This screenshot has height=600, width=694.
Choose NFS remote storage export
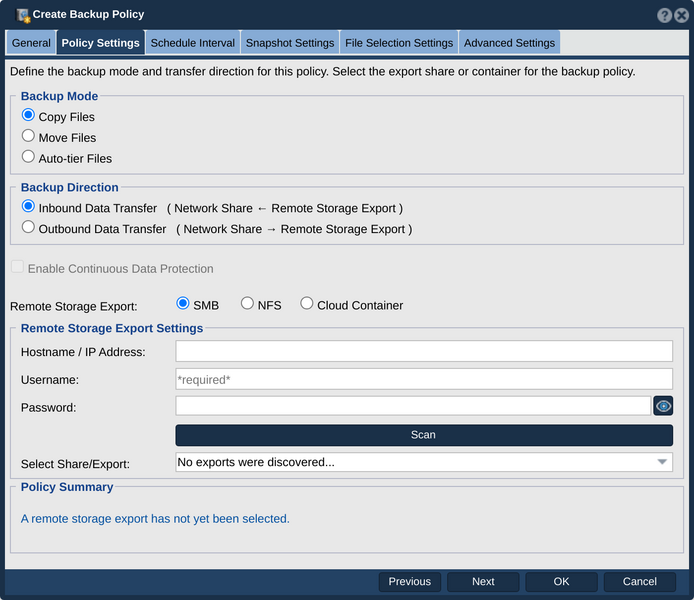click(247, 304)
